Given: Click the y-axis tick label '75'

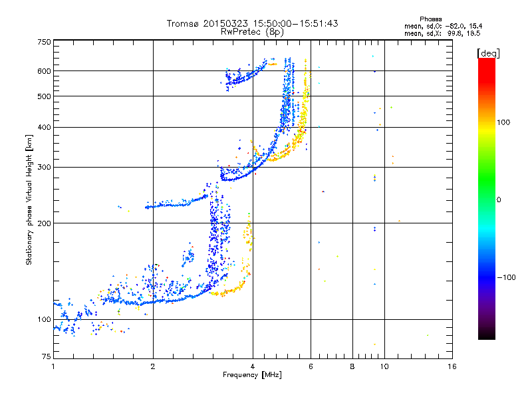Looking at the screenshot, I should (x=47, y=356).
